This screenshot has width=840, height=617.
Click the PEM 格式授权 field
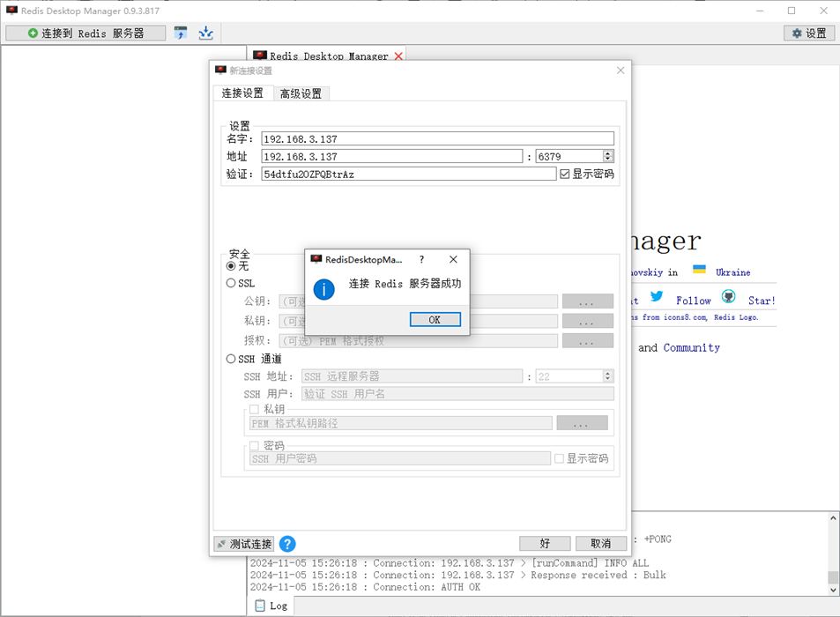(418, 340)
